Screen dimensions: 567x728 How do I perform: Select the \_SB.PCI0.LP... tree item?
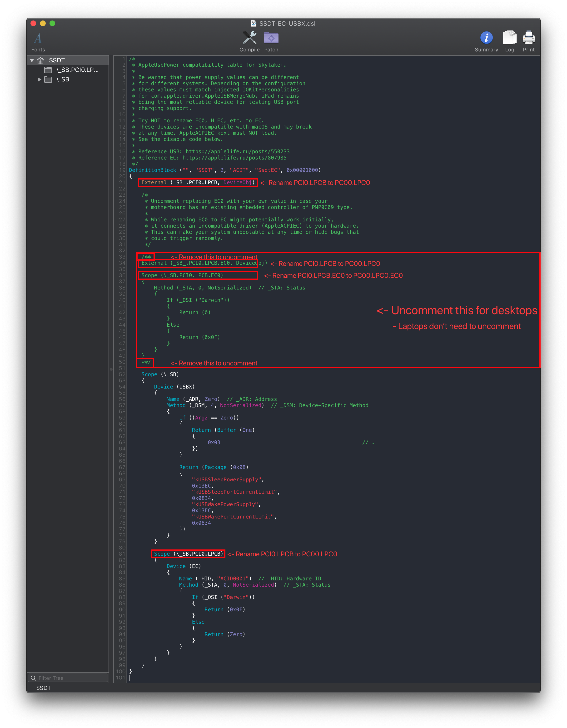(x=77, y=70)
